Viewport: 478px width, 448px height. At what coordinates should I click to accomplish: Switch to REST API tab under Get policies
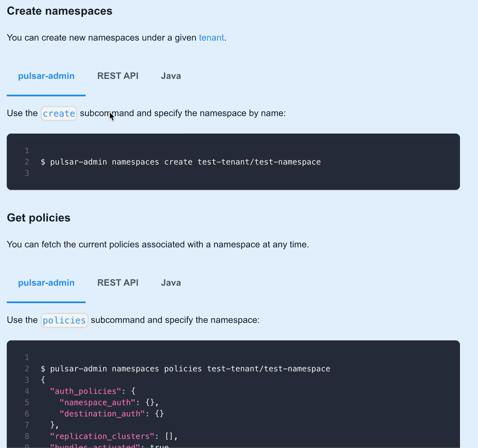click(x=118, y=283)
